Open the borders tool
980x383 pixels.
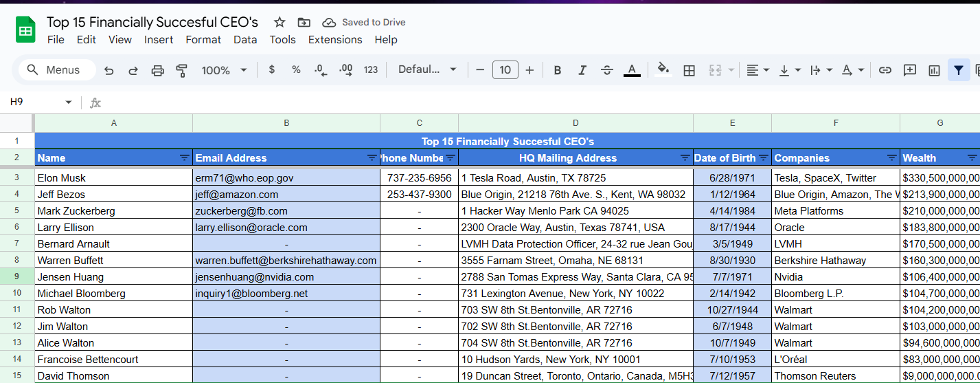point(690,70)
